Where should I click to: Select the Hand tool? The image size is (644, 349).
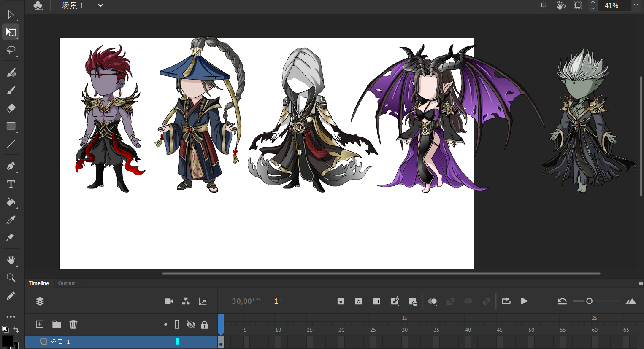11,260
